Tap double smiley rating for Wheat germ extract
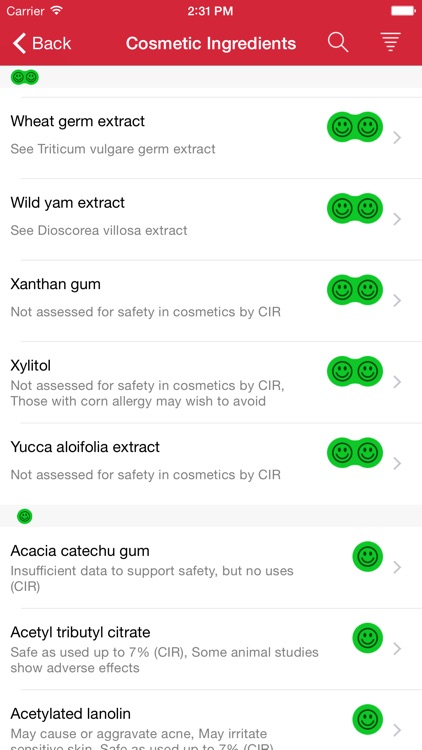The width and height of the screenshot is (422, 750). click(355, 127)
